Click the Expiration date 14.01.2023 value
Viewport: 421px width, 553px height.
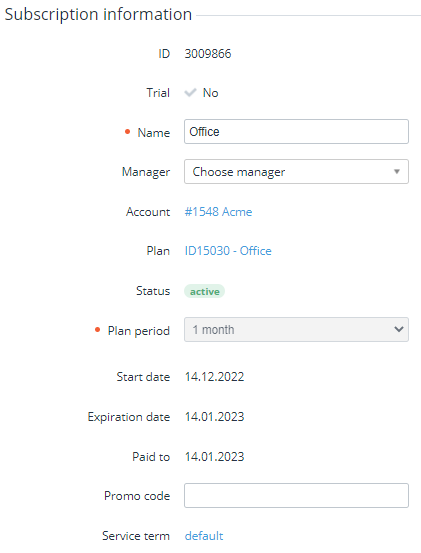point(214,417)
